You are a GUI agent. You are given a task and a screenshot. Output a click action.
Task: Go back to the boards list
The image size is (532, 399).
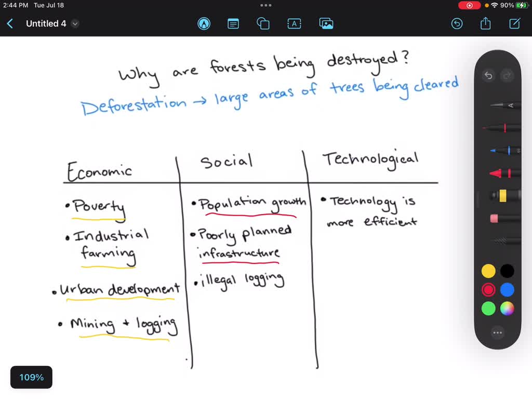tap(10, 24)
